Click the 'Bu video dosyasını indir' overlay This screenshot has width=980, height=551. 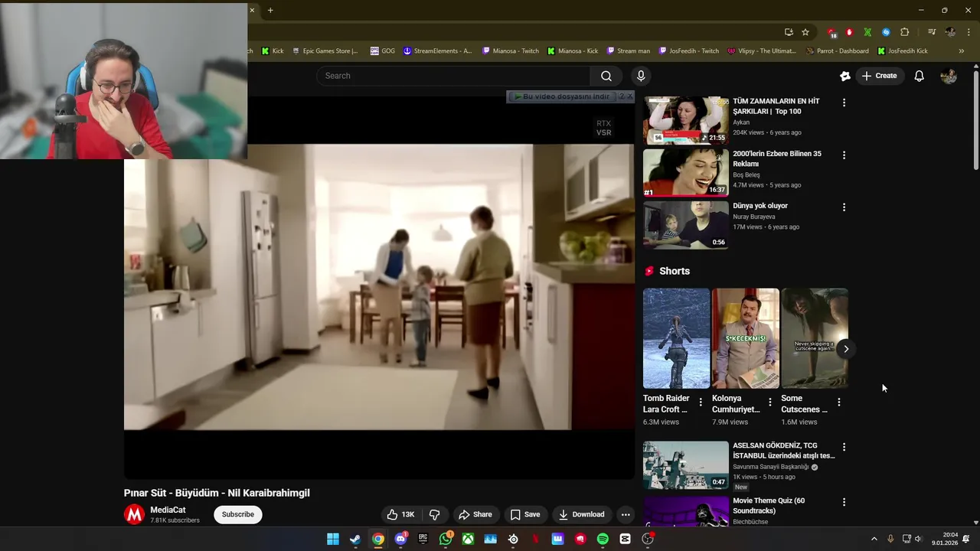[x=563, y=96]
